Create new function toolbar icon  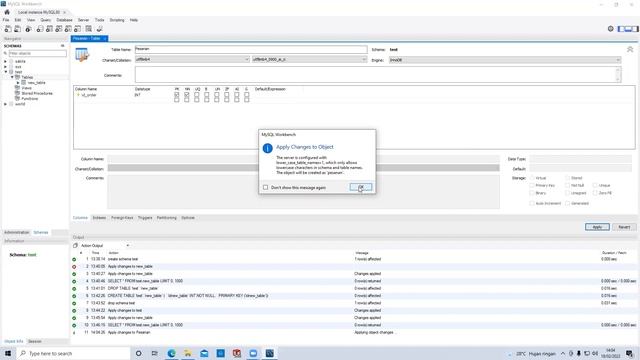pyautogui.click(x=78, y=29)
